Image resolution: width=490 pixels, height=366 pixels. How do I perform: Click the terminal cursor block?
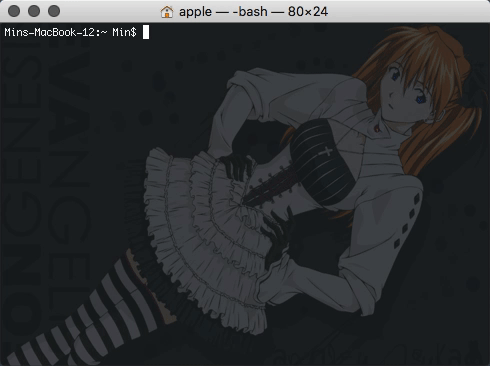click(146, 32)
